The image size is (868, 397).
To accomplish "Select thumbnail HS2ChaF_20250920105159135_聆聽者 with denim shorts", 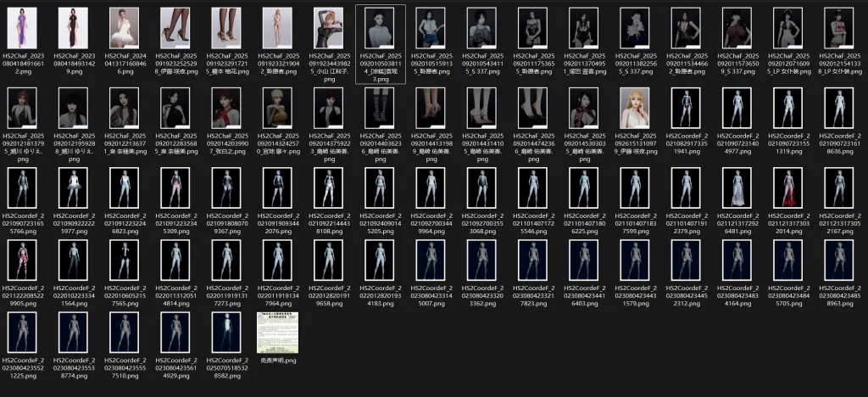I will tap(431, 28).
